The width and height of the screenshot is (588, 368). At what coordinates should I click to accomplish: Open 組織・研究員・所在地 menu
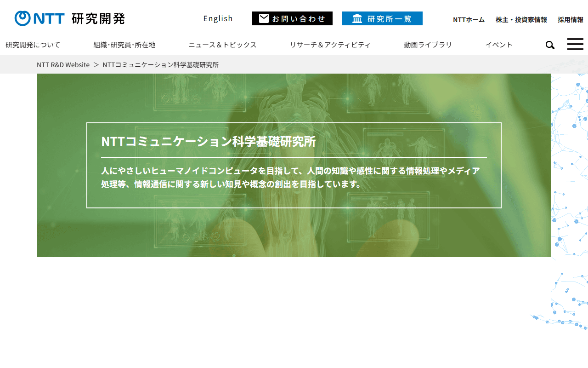(x=124, y=45)
